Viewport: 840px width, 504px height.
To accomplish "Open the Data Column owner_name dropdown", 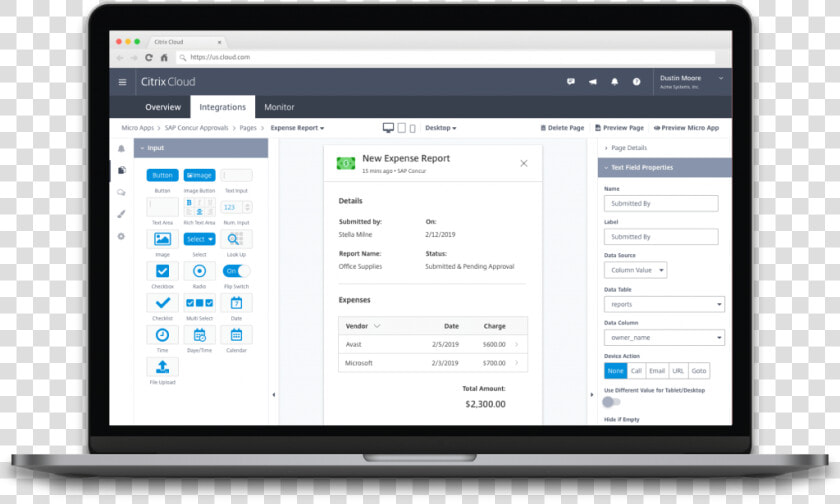I will [664, 337].
